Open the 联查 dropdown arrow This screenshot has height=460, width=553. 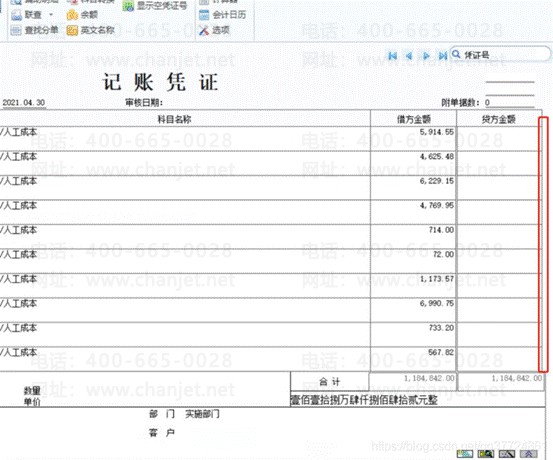(51, 15)
